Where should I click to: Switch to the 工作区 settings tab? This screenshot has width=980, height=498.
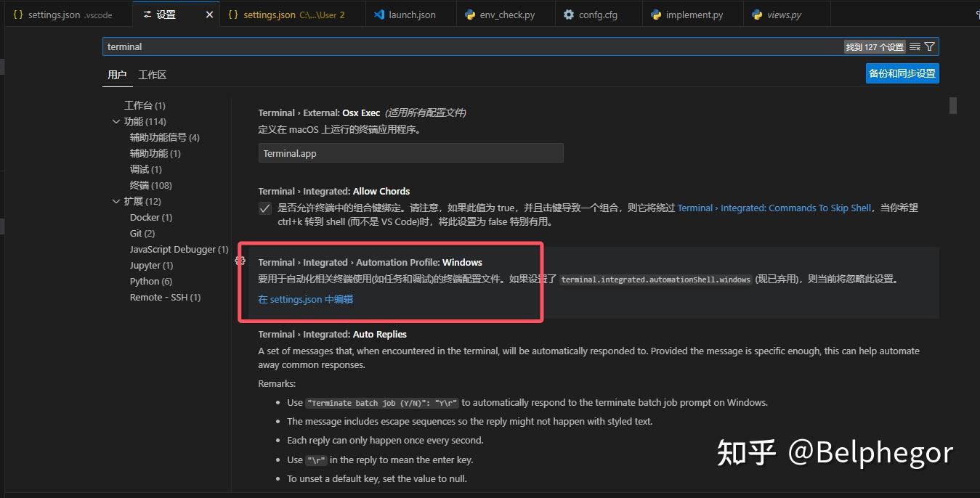tap(153, 74)
